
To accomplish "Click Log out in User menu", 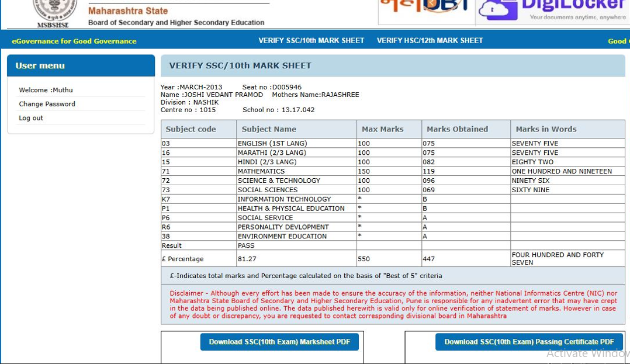I will [x=31, y=118].
